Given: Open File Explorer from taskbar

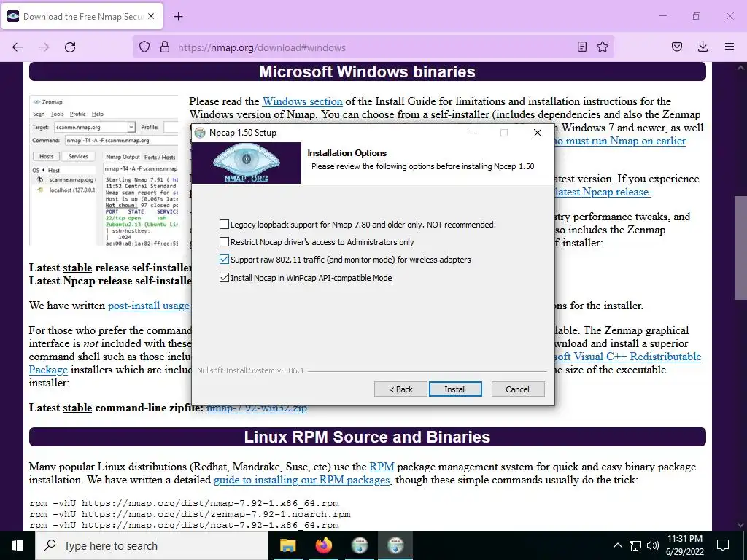Looking at the screenshot, I should pyautogui.click(x=287, y=545).
